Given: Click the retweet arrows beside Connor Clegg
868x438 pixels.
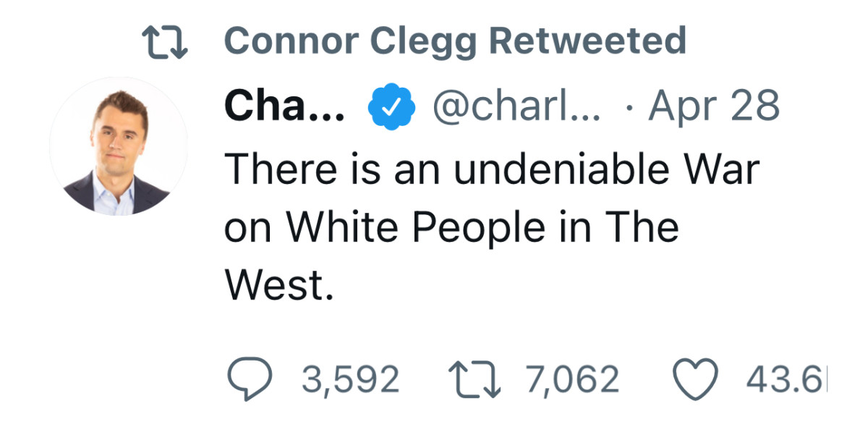Looking at the screenshot, I should point(163,41).
